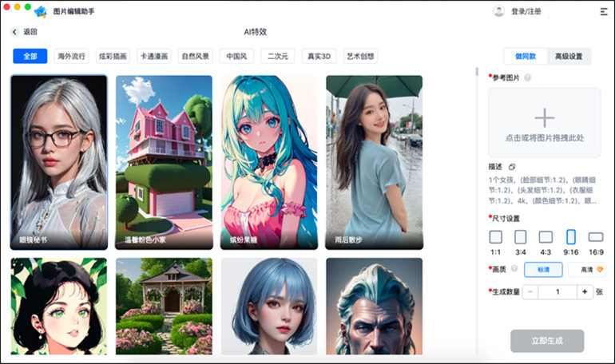This screenshot has width=615, height=364.
Task: Select the 炫彩插画 category tab
Action: [x=113, y=56]
